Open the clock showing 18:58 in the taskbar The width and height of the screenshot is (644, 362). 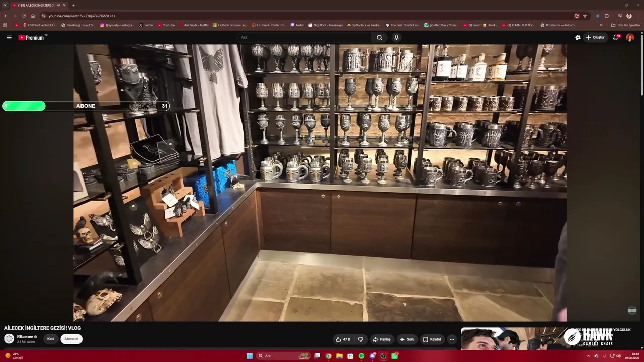[x=632, y=356]
